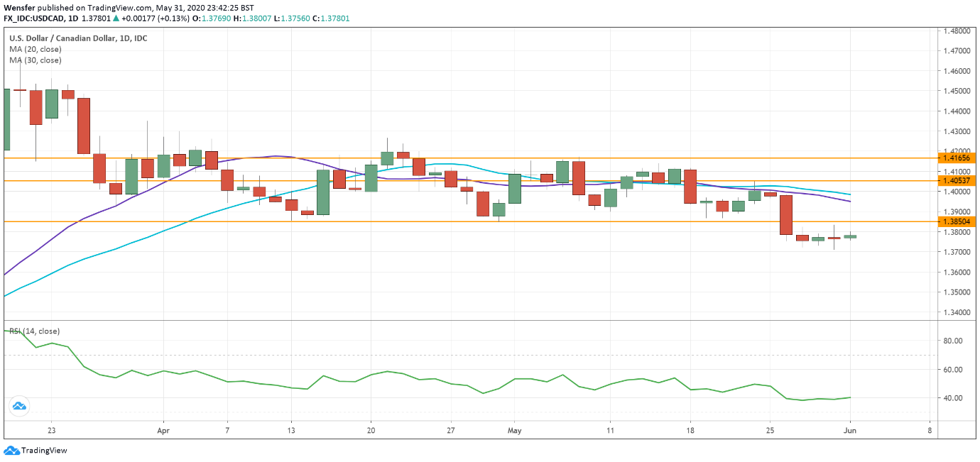Click the Jun label on the time axis
This screenshot has width=980, height=462.
pyautogui.click(x=850, y=429)
